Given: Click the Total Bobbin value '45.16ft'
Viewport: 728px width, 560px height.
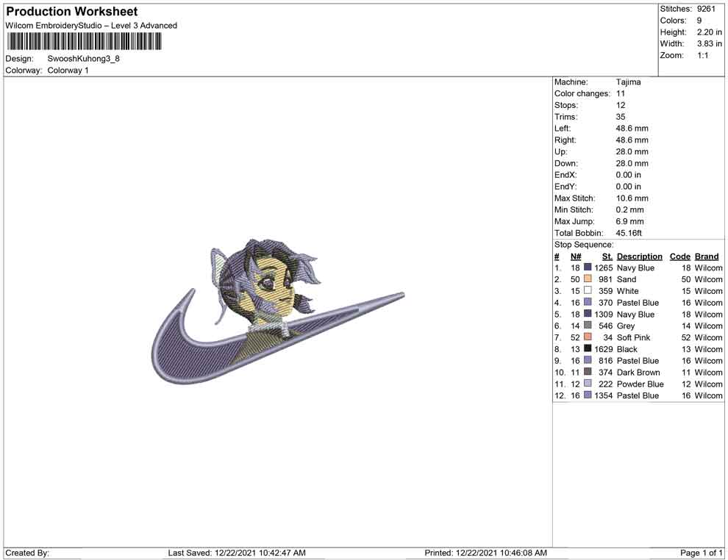Looking at the screenshot, I should click(x=629, y=233).
